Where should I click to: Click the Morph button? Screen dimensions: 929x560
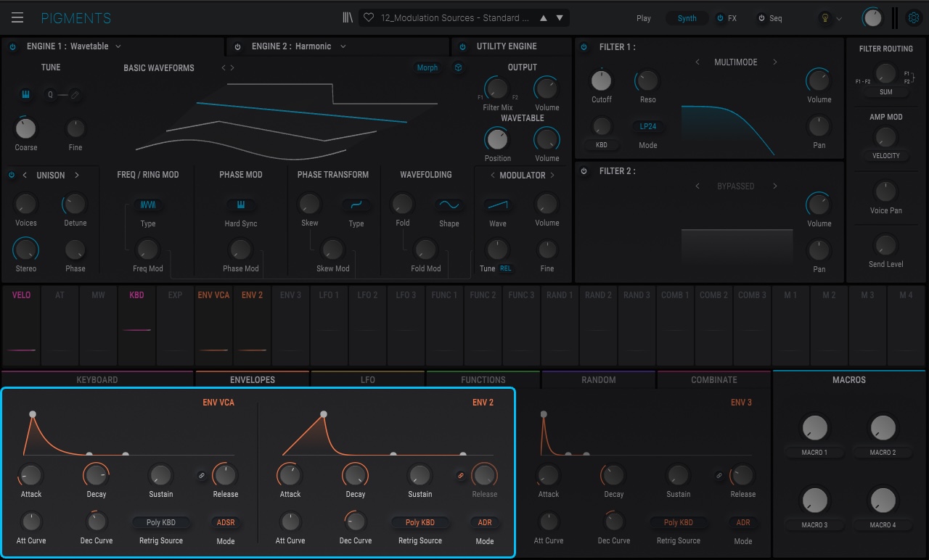(427, 67)
